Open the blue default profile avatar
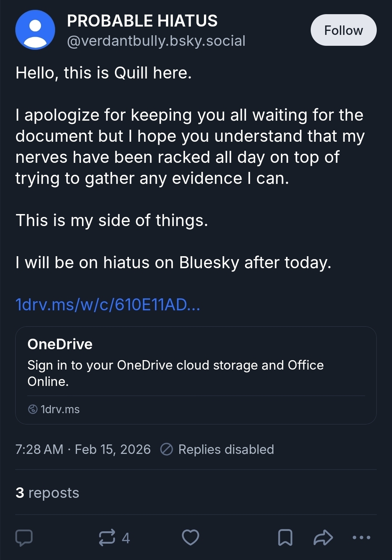 click(35, 30)
